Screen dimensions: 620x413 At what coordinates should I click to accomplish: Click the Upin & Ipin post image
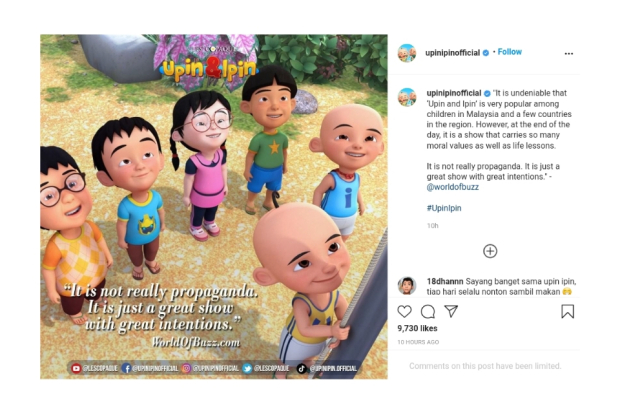[x=214, y=206]
